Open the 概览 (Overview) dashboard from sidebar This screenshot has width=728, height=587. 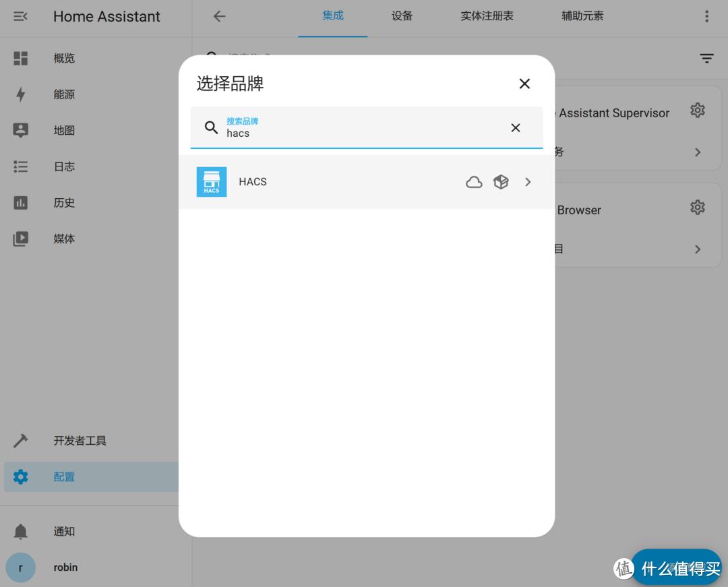tap(64, 58)
